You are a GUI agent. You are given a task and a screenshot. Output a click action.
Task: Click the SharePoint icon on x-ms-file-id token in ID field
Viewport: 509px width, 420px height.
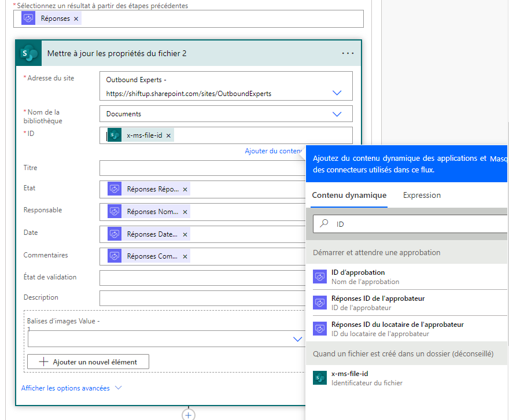(x=115, y=135)
